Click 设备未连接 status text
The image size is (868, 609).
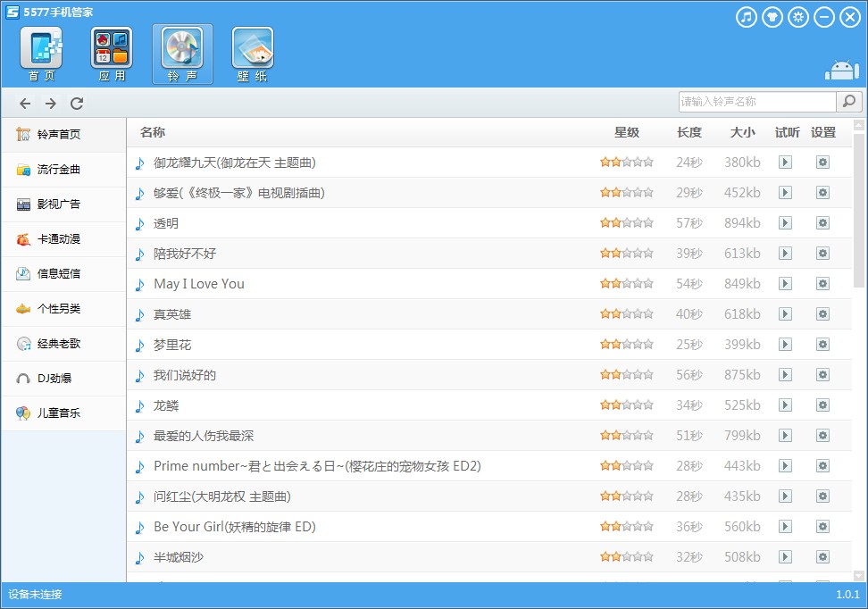coord(35,595)
